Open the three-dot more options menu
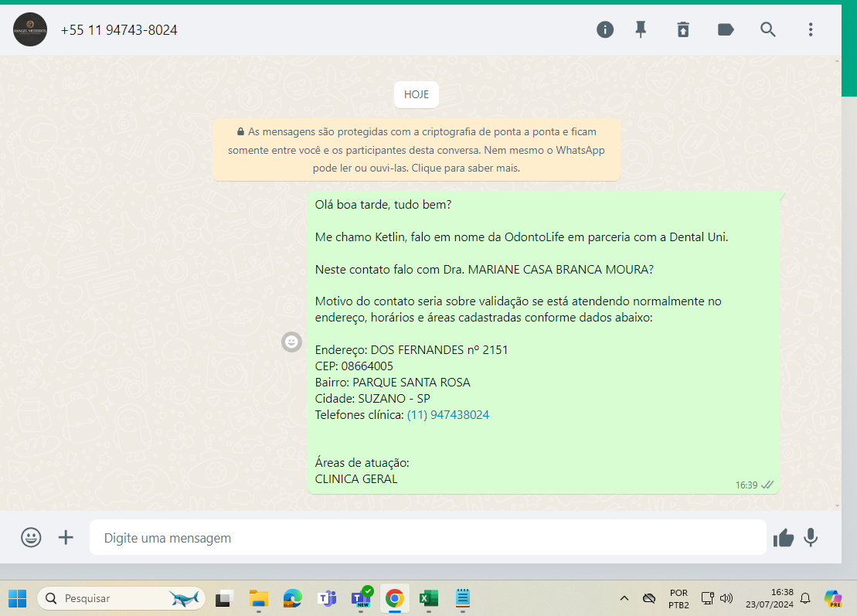857x616 pixels. point(811,29)
